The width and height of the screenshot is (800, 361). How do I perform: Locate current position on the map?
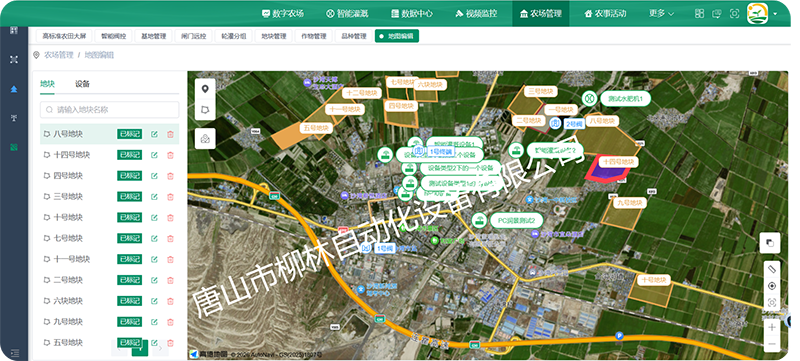click(x=772, y=286)
